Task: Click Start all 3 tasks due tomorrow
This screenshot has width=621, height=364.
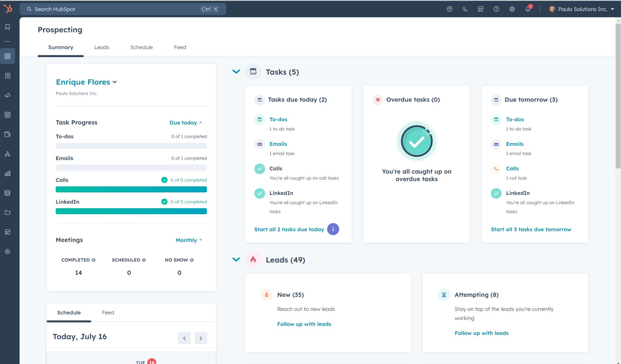Action: click(x=531, y=229)
